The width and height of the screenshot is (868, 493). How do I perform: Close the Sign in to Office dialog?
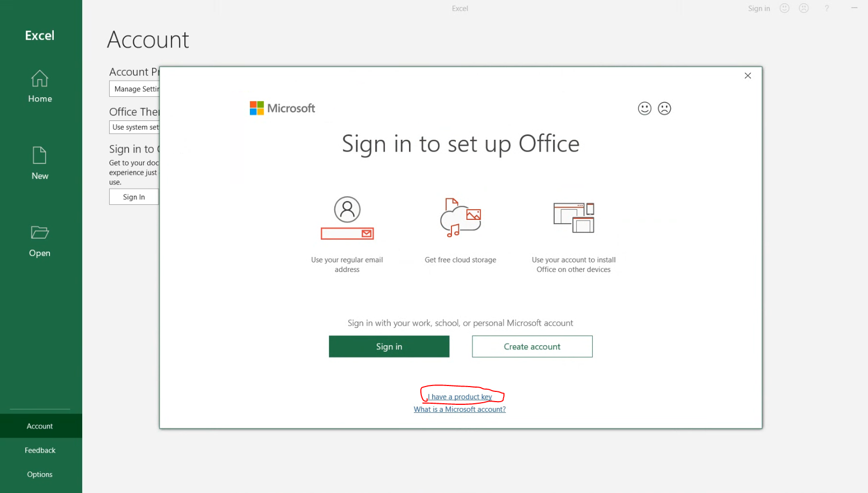point(748,76)
